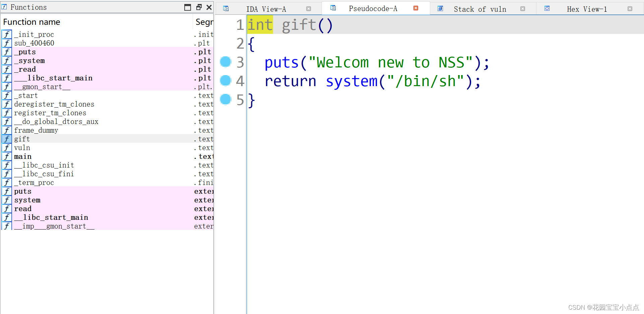This screenshot has height=314, width=644.
Task: Click function icon beside gift
Action: point(7,139)
